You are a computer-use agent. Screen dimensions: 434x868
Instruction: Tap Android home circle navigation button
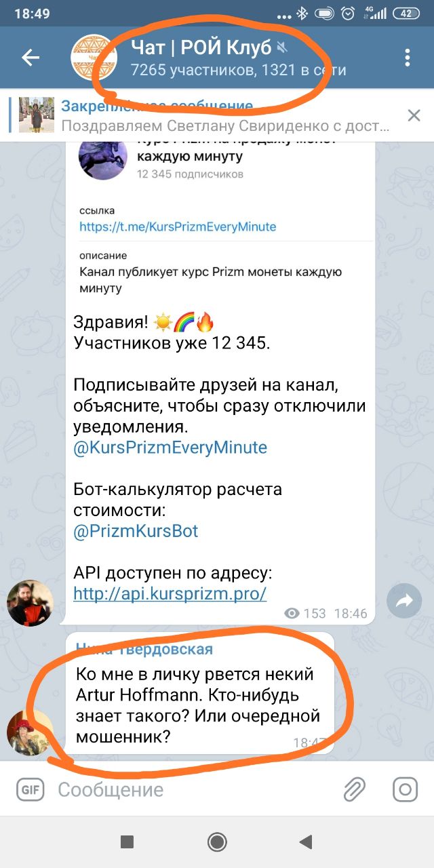click(217, 842)
